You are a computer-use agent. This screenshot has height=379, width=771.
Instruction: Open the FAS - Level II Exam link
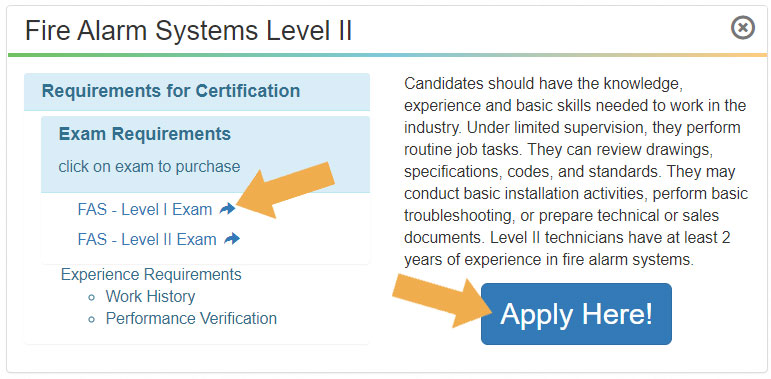pyautogui.click(x=147, y=240)
